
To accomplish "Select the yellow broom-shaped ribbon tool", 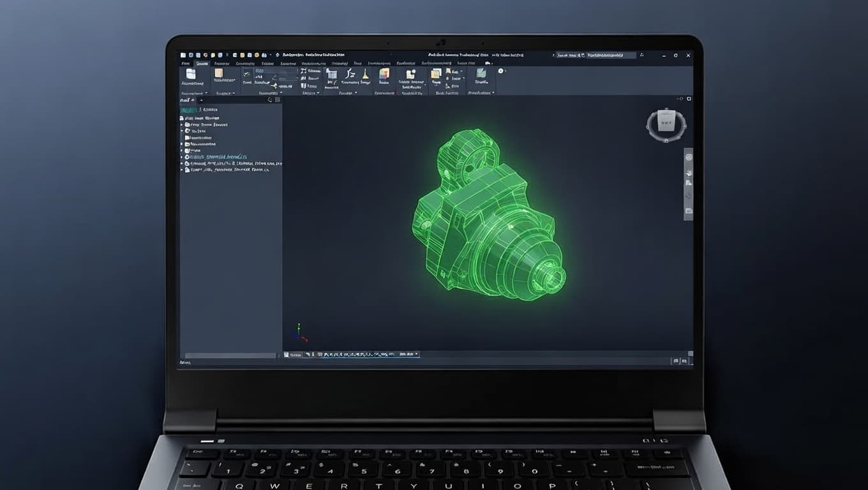I will click(x=365, y=73).
